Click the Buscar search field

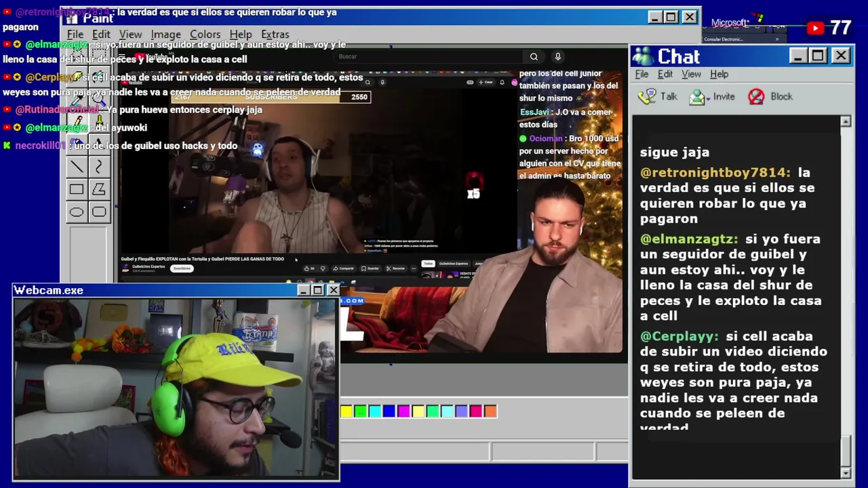429,57
